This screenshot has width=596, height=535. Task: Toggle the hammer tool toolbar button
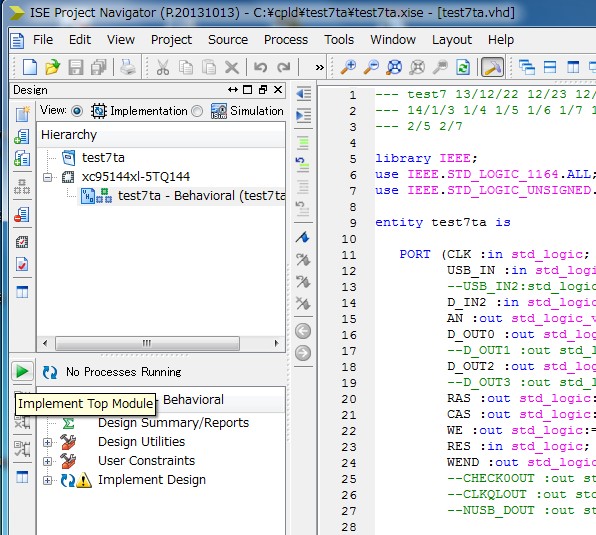point(492,67)
